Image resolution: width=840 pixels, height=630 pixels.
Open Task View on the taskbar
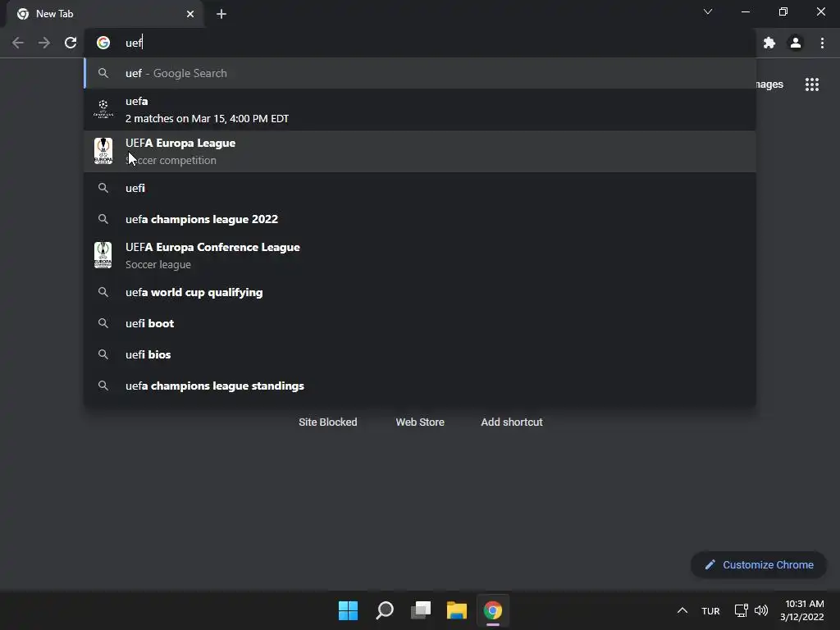coord(421,610)
